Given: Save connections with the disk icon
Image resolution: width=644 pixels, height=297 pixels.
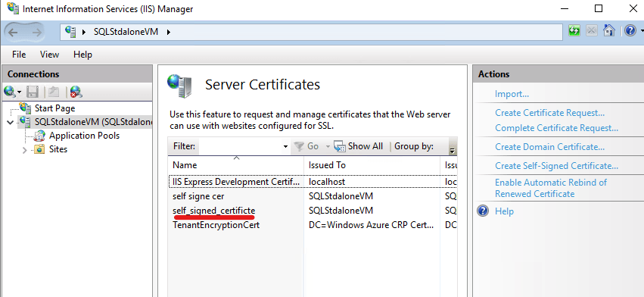Looking at the screenshot, I should tap(33, 92).
